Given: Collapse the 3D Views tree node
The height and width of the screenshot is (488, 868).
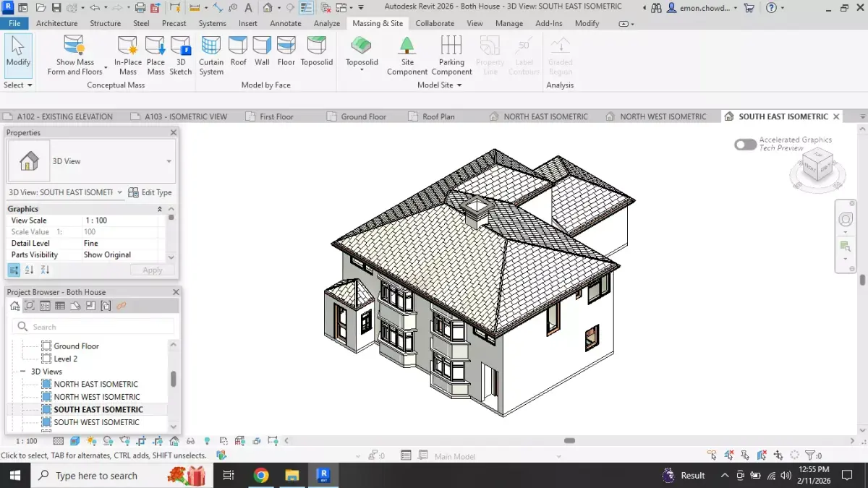Looking at the screenshot, I should coord(23,372).
